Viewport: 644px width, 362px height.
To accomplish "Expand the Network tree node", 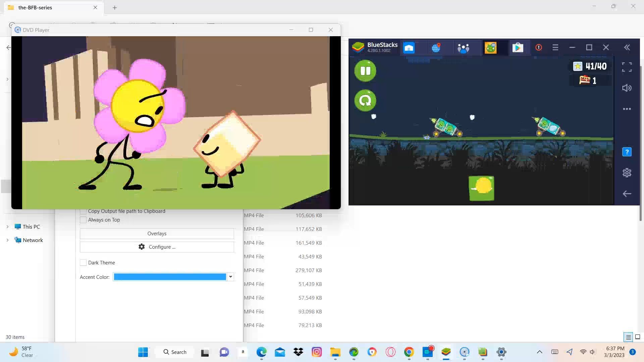I will coord(7,240).
